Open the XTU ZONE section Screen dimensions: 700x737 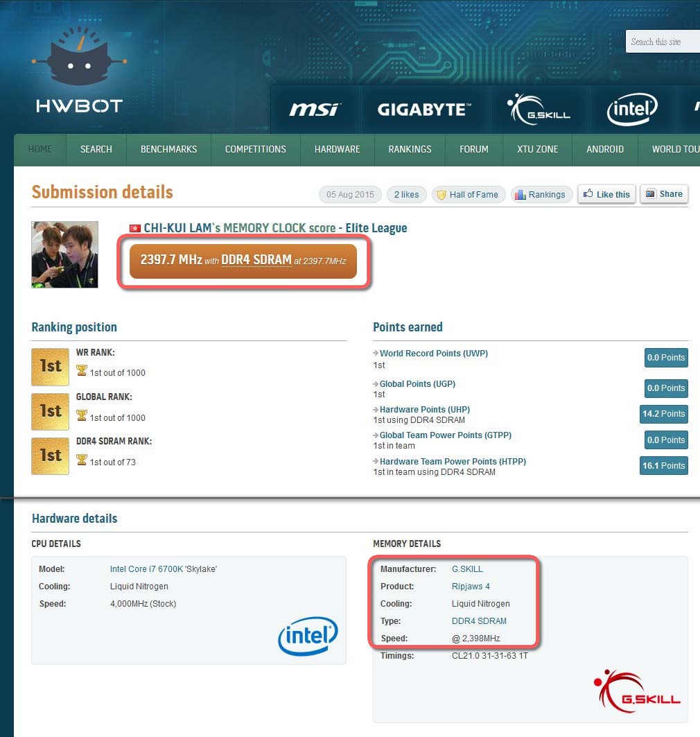coord(537,149)
